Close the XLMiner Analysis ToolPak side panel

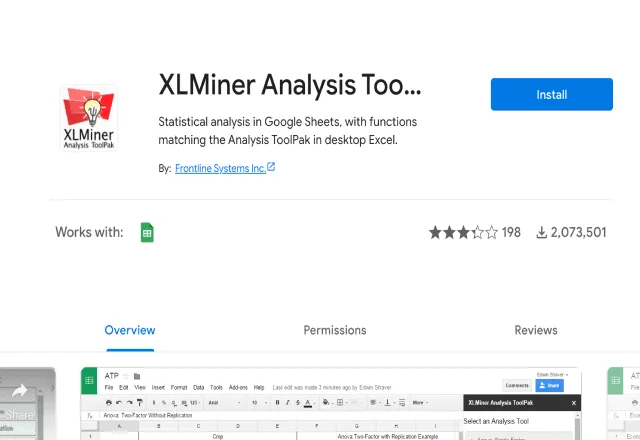tap(573, 403)
